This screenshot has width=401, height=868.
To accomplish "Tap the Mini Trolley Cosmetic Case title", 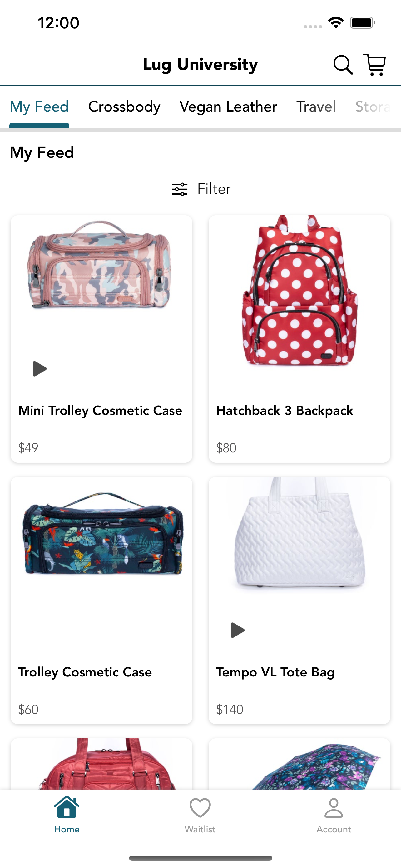I will point(100,411).
